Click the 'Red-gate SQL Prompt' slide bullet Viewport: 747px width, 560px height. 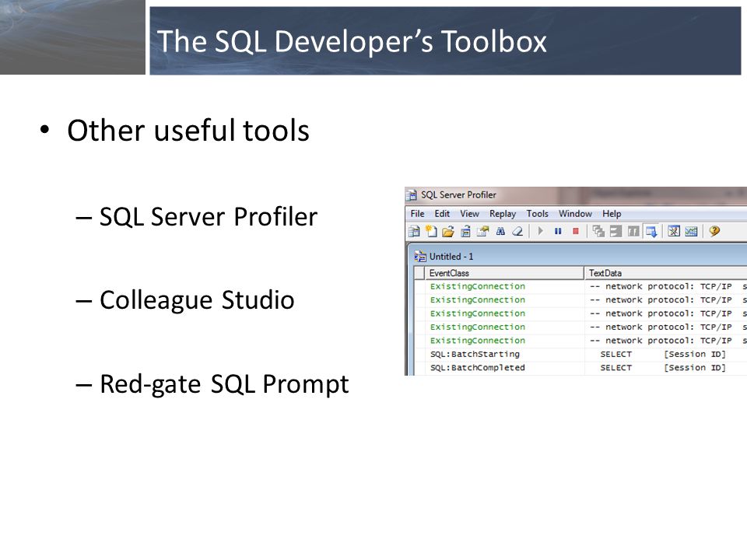[224, 385]
